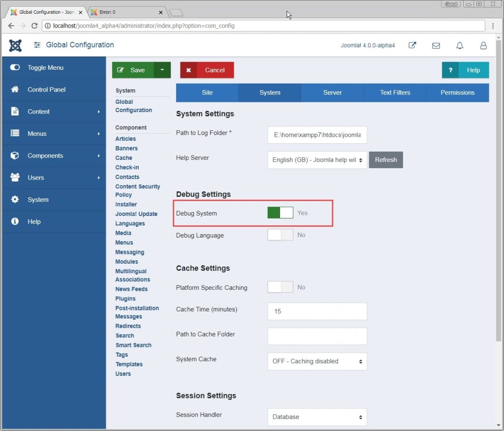Toggle Debug System switch
Viewport: 504px width, 431px height.
coord(280,213)
